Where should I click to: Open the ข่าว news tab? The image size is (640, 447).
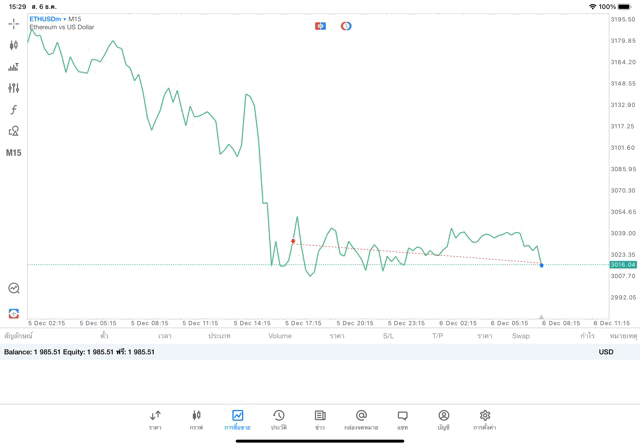click(320, 420)
